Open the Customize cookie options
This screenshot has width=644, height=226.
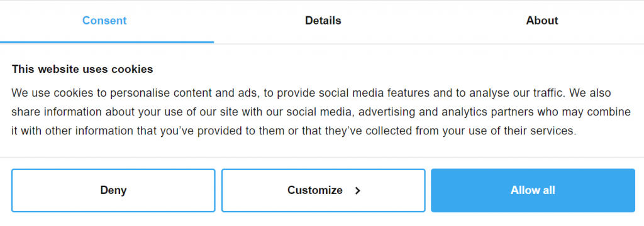coord(323,190)
